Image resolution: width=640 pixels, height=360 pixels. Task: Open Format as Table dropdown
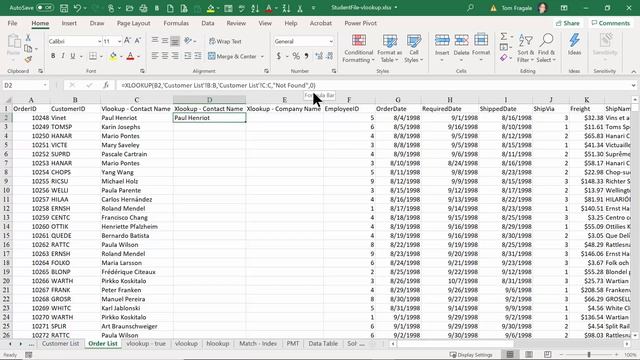point(389,48)
